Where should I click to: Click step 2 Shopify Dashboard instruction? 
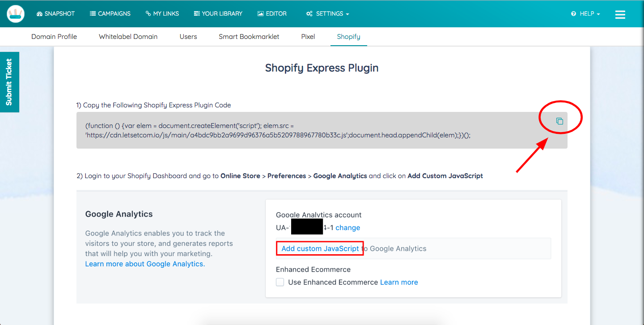click(x=280, y=176)
